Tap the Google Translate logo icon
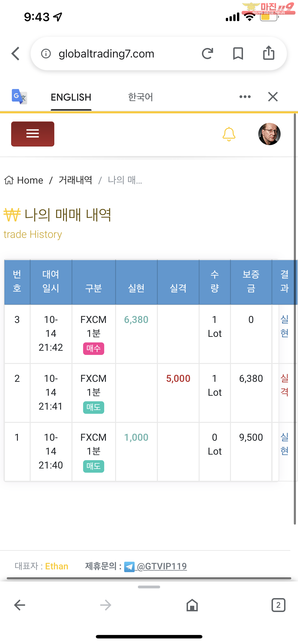This screenshot has width=298, height=644. tap(19, 97)
